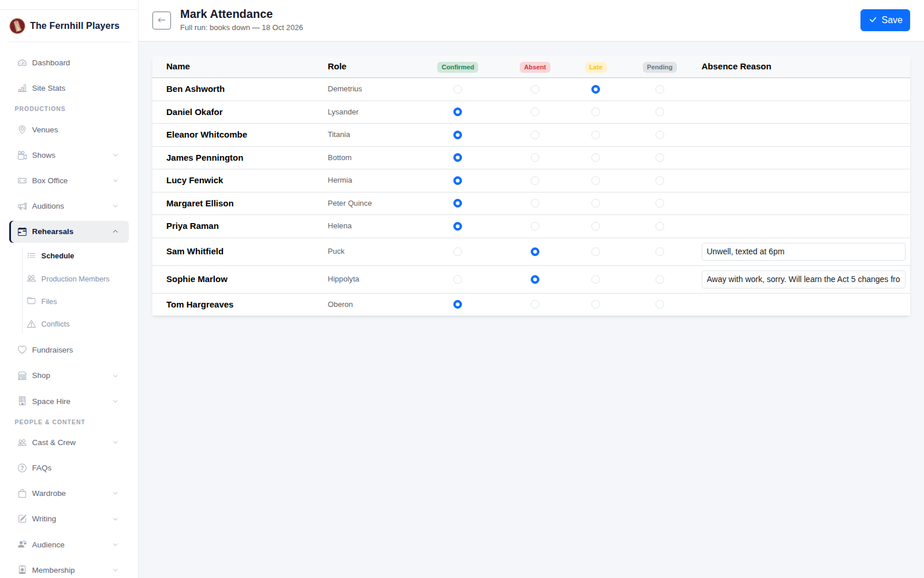Mark Lucy Fenwick as Absent

point(535,181)
